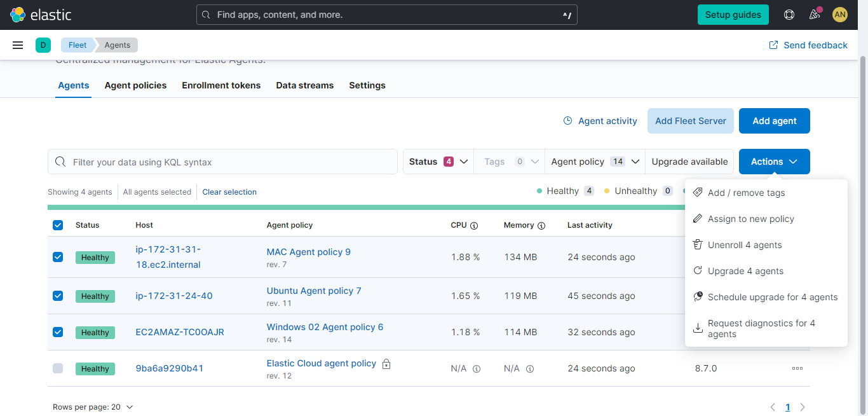Screen dimensions: 868x416
Task: Choose Add / remove tags from Actions menu
Action: pos(766,193)
